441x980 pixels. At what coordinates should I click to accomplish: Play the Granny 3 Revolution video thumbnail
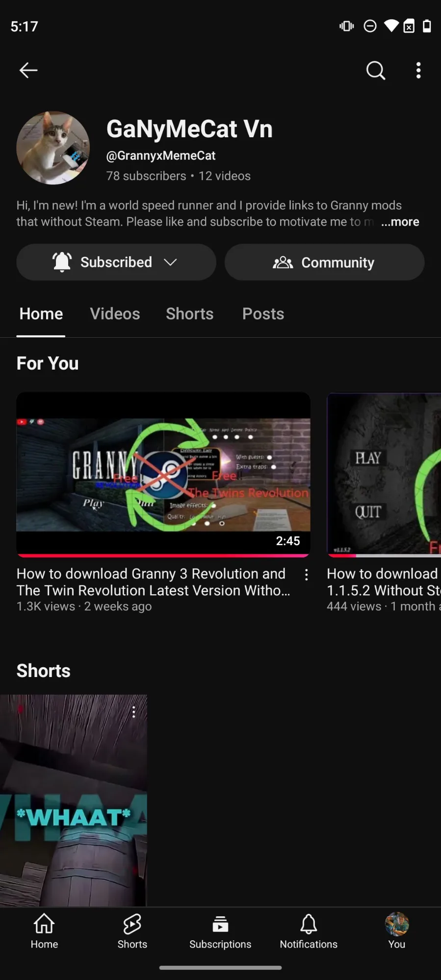(x=163, y=475)
